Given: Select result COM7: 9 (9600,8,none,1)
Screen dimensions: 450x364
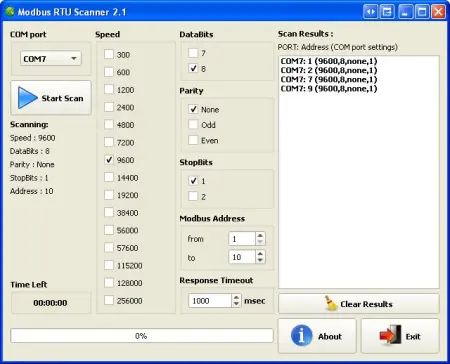Looking at the screenshot, I should (329, 89).
